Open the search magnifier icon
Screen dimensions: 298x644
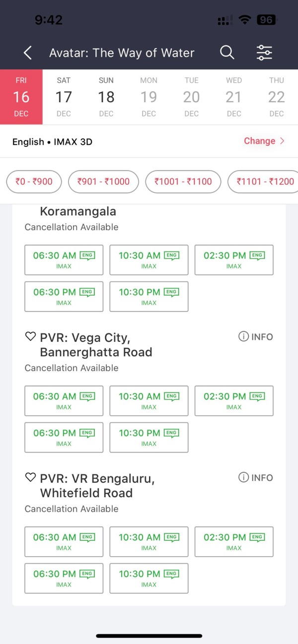click(227, 52)
